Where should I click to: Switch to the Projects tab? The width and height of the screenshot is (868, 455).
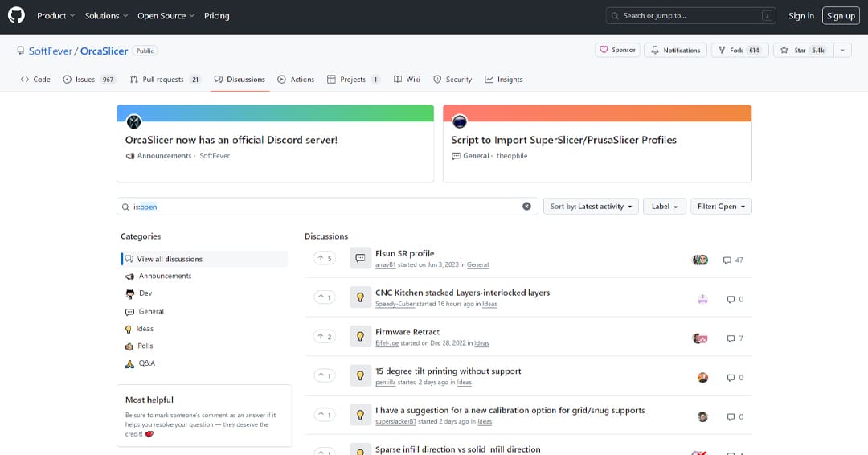(x=353, y=79)
